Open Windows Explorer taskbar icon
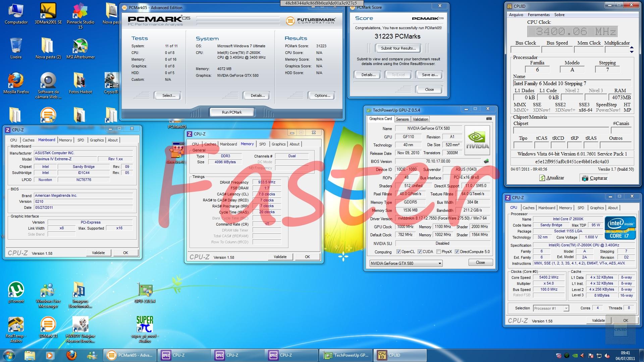 [30, 355]
